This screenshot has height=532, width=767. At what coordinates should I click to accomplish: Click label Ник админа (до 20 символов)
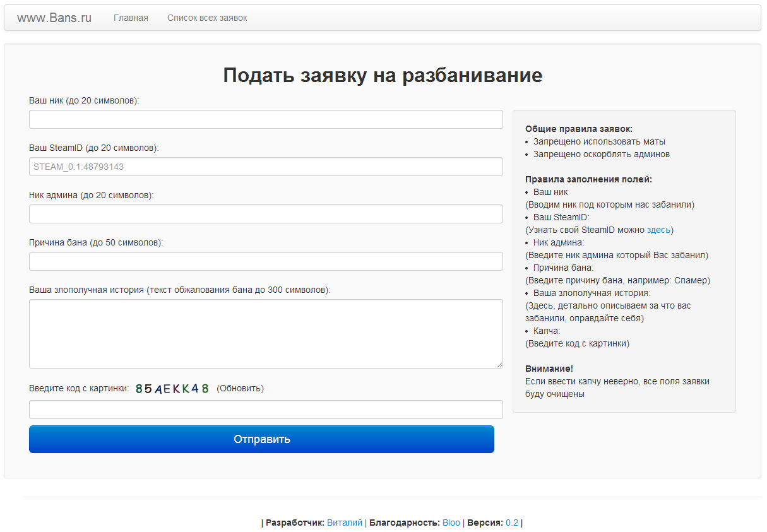point(92,195)
